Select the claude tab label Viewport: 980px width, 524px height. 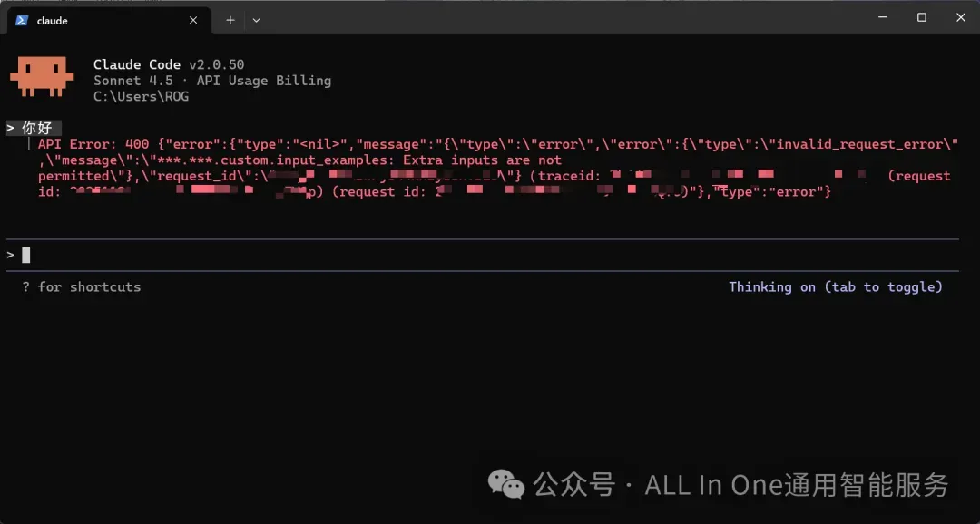[x=53, y=20]
